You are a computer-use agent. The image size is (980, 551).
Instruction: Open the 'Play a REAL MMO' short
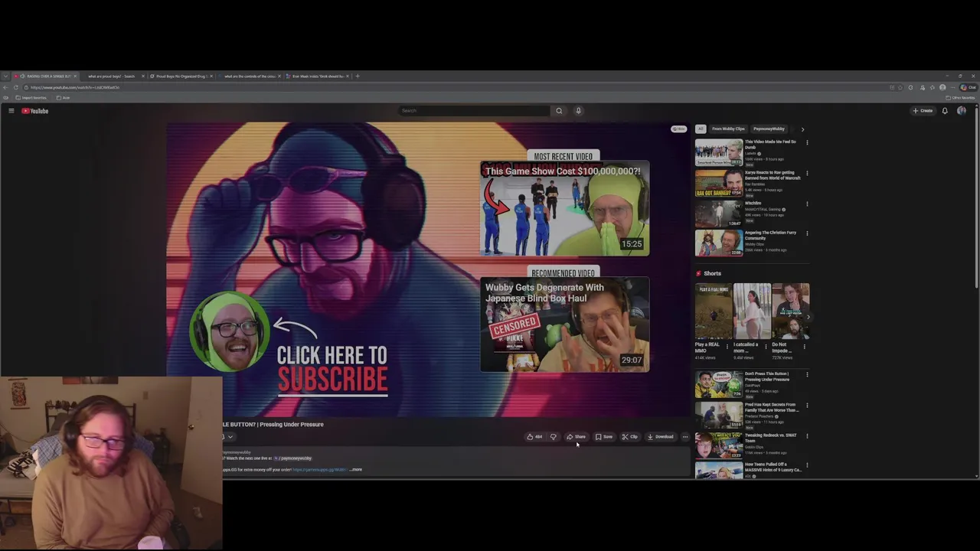pos(714,311)
